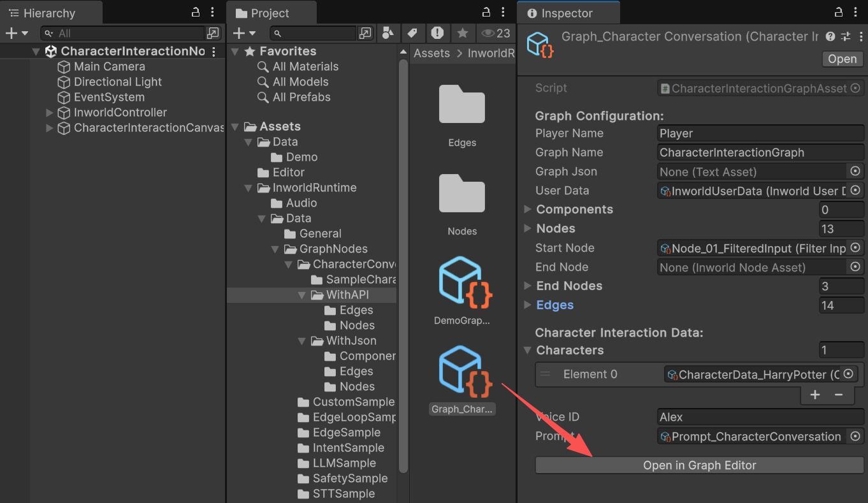Image resolution: width=868 pixels, height=503 pixels.
Task: Remove a Characters element with minus
Action: pyautogui.click(x=839, y=395)
